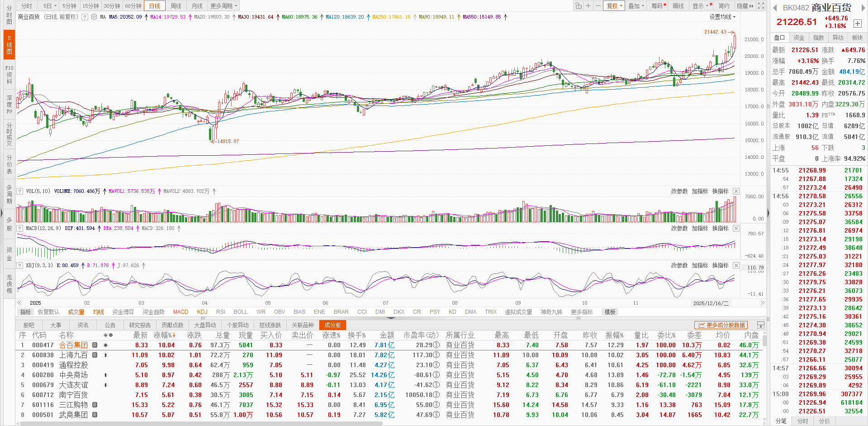Expand the 更多周期 period dropdown
This screenshot has width=868, height=426.
[x=224, y=6]
